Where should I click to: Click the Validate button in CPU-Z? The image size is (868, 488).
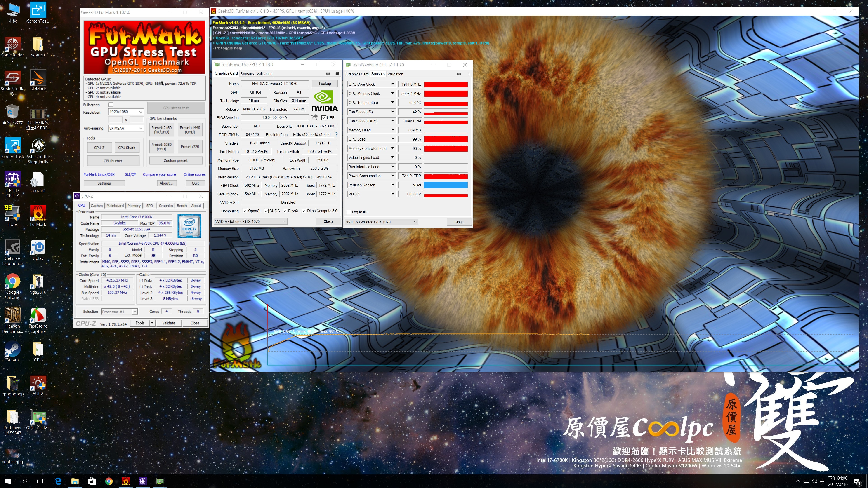tap(169, 323)
